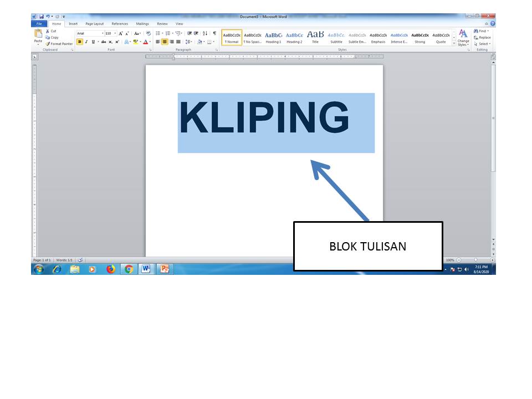Open the Font Color dropdown arrow
Viewport: 532px width, 399px height.
[150, 42]
